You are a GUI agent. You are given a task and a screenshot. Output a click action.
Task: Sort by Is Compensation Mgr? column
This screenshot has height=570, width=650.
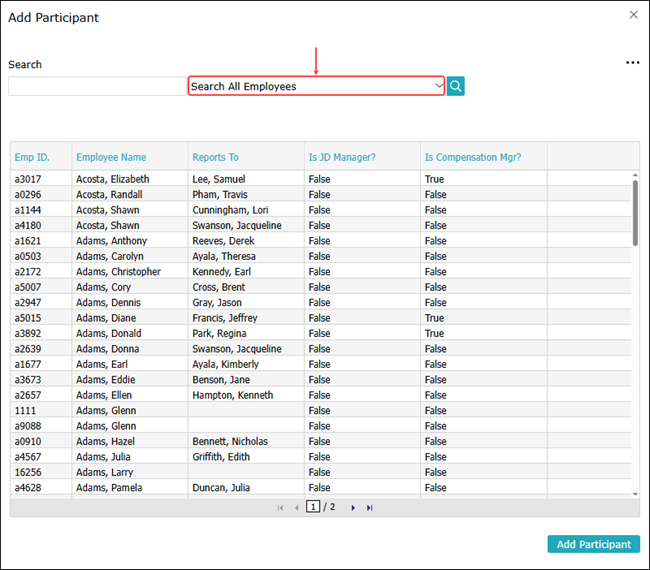[x=473, y=157]
